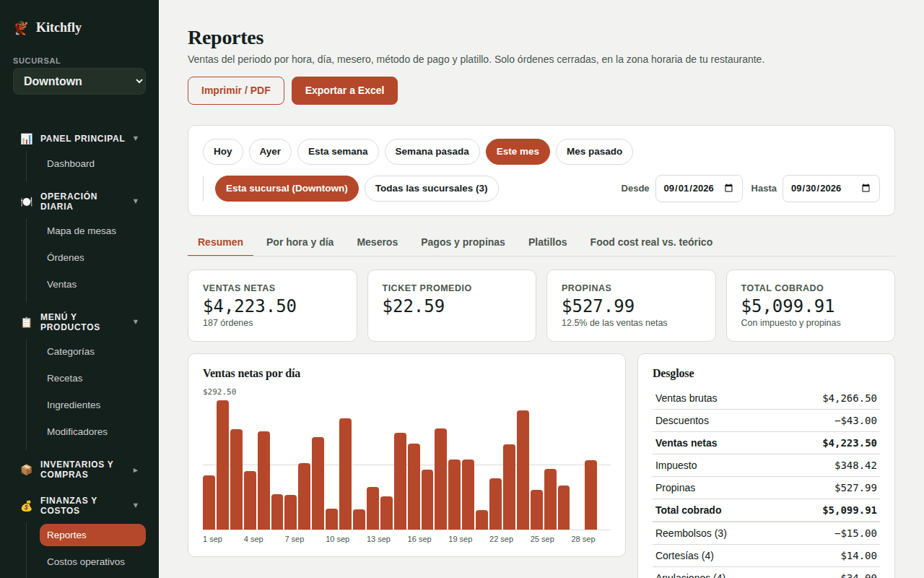Click the Operación Diaria plate icon
This screenshot has width=924, height=578.
[x=27, y=202]
